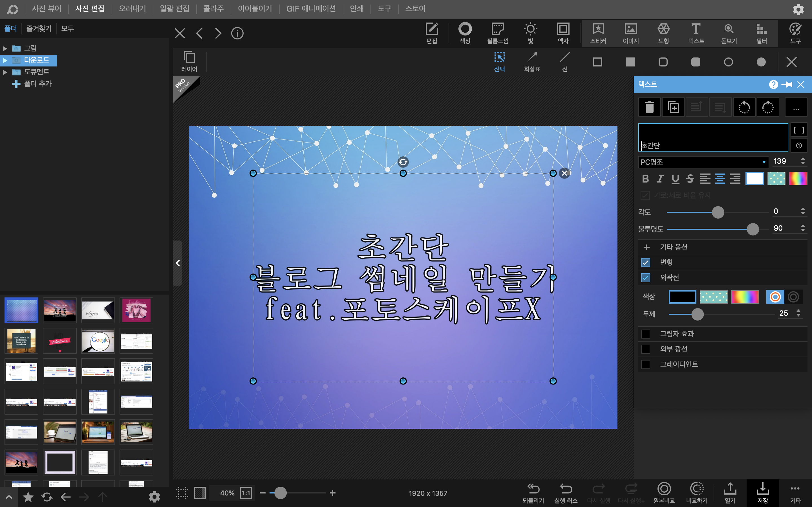Enable the 그레이디언트 gradient checkbox
This screenshot has width=812, height=507.
coord(646,364)
